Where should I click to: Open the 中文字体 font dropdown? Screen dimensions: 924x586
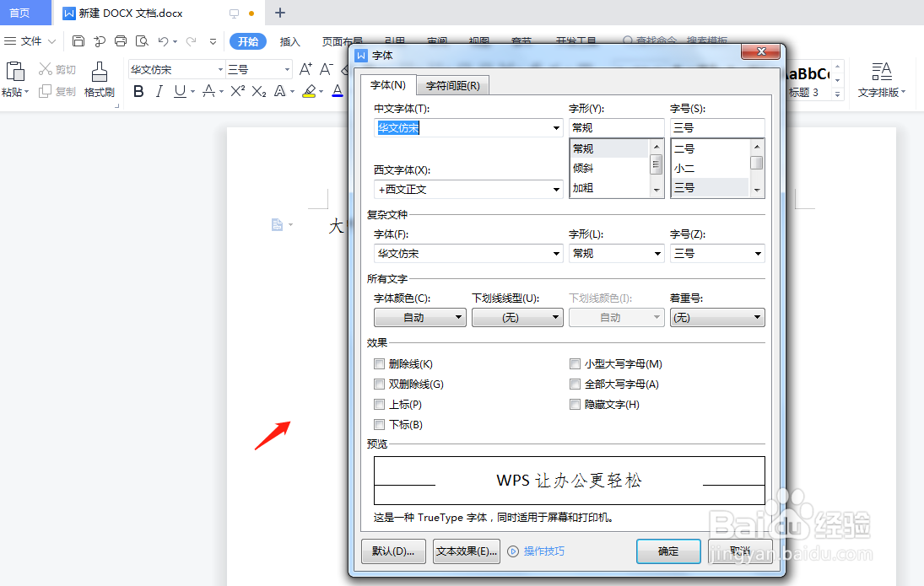tap(555, 127)
